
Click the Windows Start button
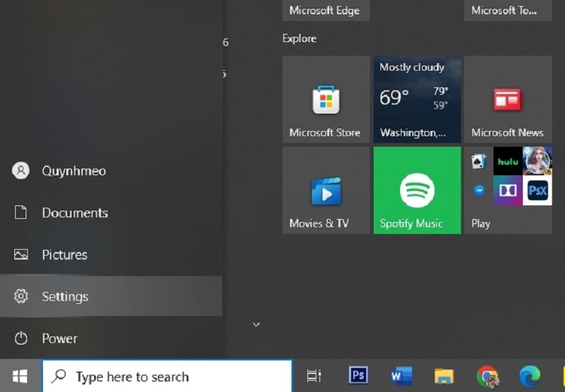coord(20,376)
